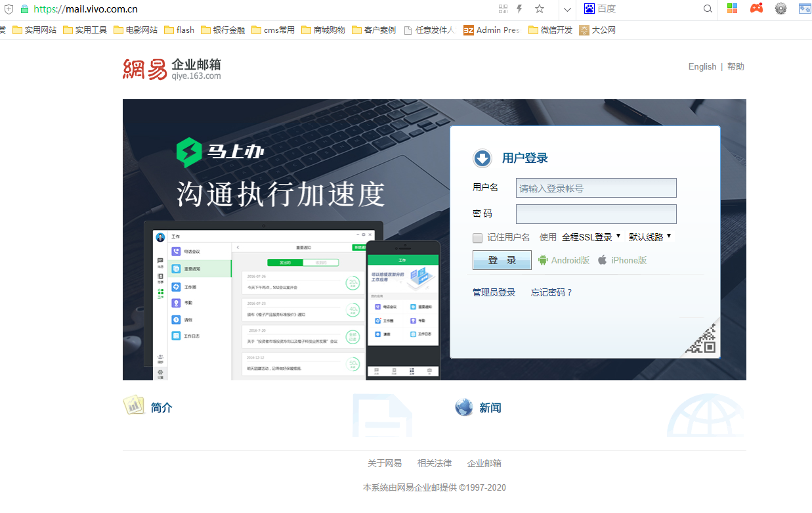Open the 管理员登录 link
Screen dimensions: 812x513
(x=494, y=292)
